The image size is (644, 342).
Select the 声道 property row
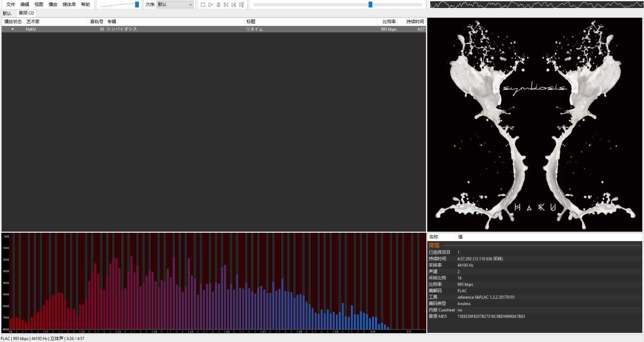click(535, 272)
